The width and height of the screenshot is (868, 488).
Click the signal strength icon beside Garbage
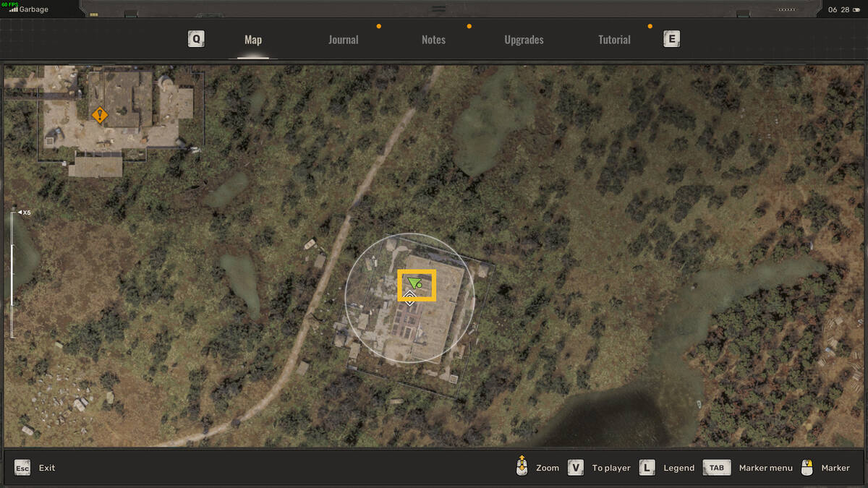pos(13,9)
